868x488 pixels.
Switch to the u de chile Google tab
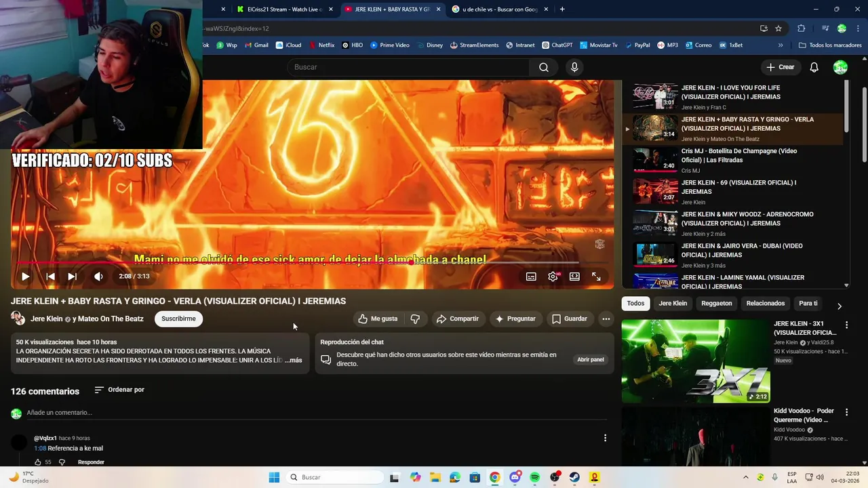click(499, 9)
